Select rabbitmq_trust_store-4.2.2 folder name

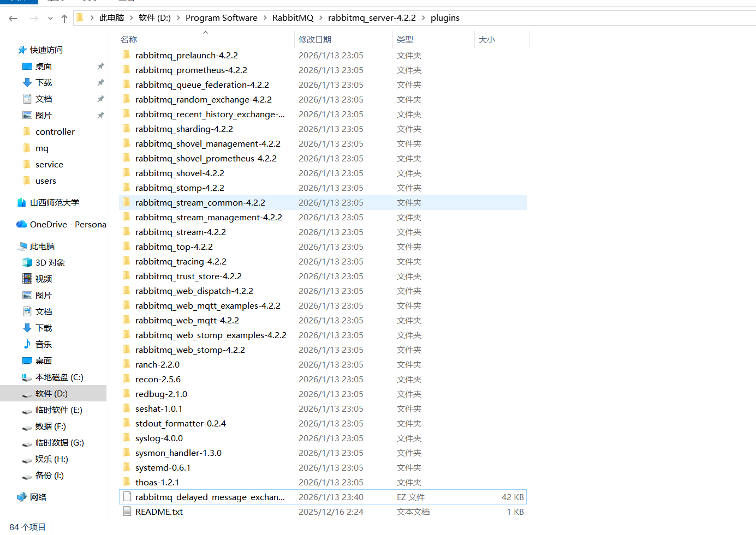pos(188,276)
